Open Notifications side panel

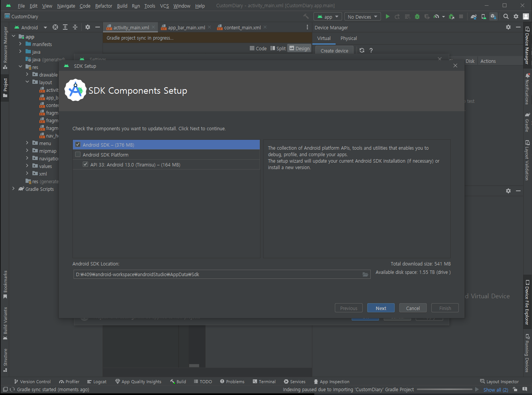tap(527, 89)
